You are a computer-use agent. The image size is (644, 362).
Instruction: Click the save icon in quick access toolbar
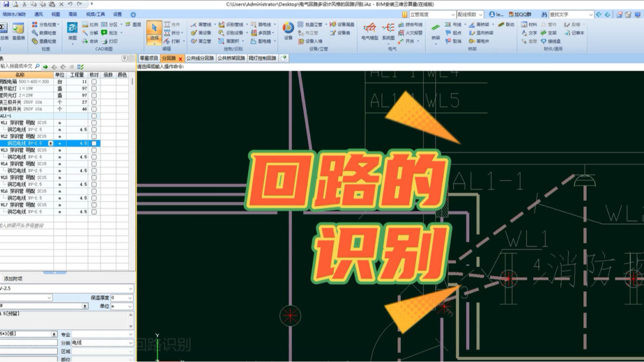tap(6, 4)
